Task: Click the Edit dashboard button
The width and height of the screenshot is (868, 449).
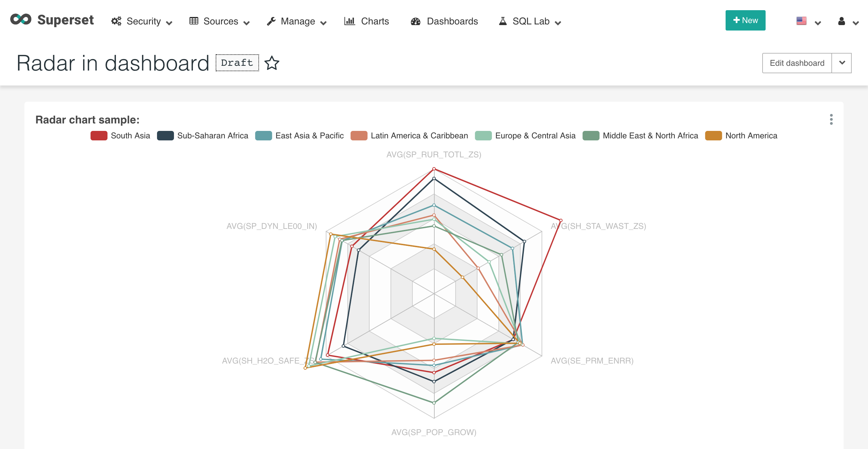Action: point(796,63)
